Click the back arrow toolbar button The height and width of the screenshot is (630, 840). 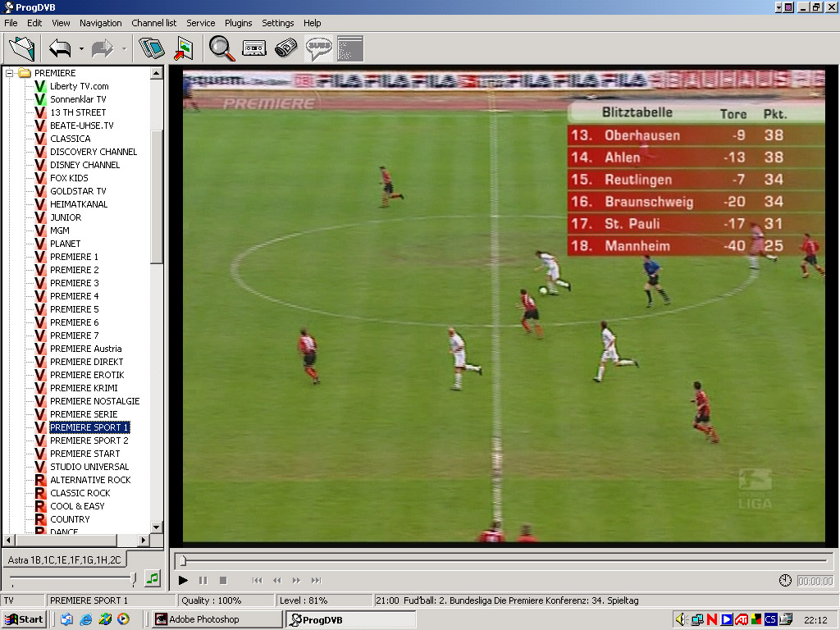[60, 48]
